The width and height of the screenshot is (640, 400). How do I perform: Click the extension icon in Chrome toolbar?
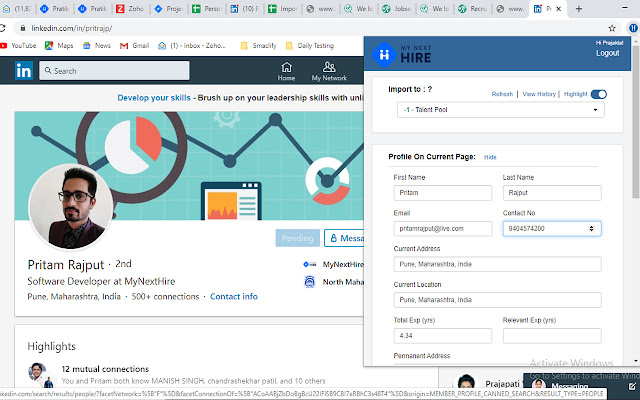tap(633, 28)
